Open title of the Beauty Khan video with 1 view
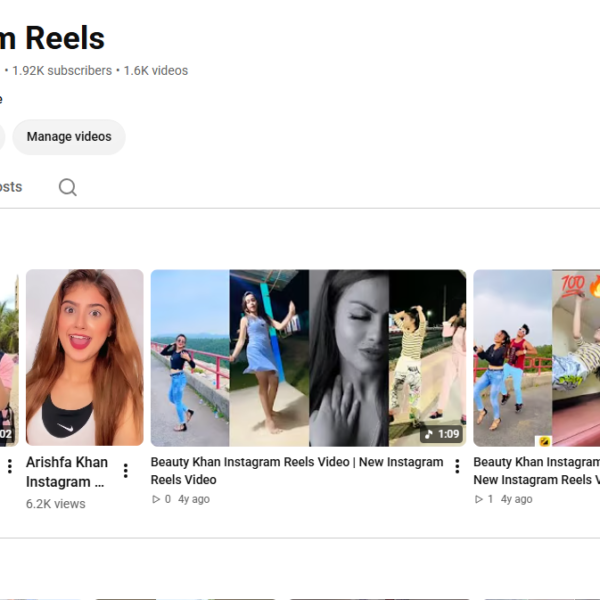This screenshot has width=600, height=600. 536,471
